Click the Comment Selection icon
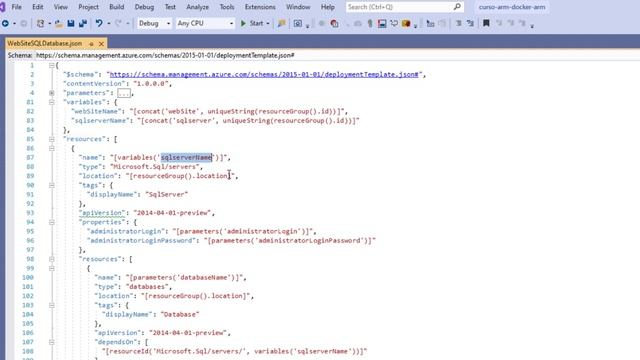This screenshot has height=360, width=640. (x=458, y=23)
